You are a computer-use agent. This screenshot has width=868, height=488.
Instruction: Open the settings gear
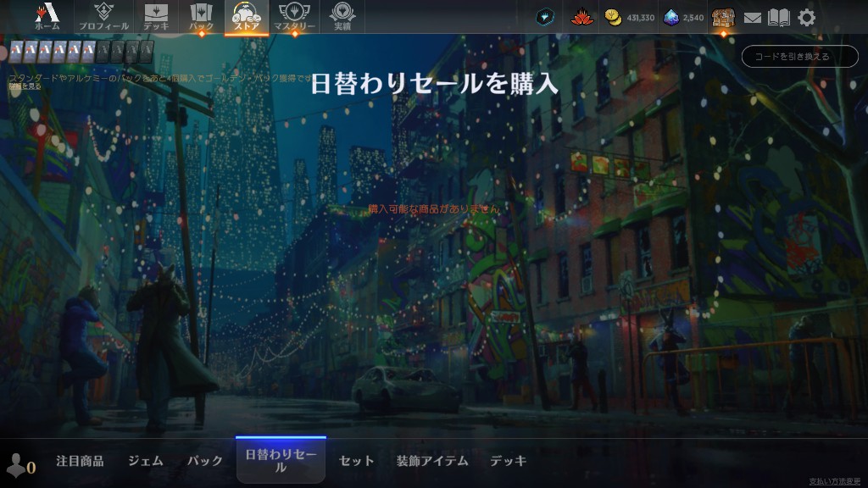806,18
